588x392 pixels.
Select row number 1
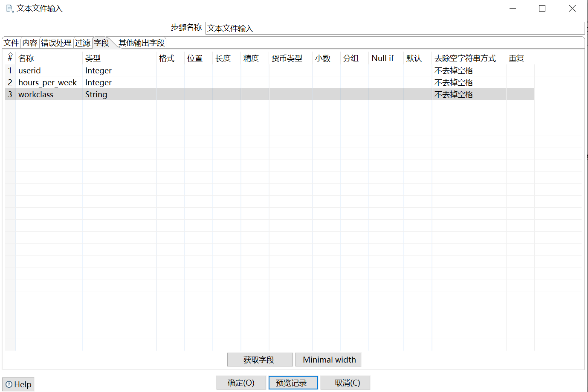click(x=10, y=70)
